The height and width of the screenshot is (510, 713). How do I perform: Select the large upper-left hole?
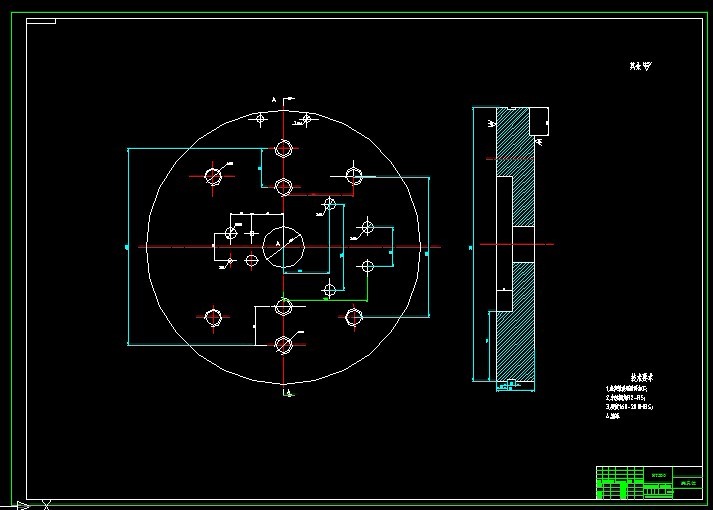[x=213, y=176]
